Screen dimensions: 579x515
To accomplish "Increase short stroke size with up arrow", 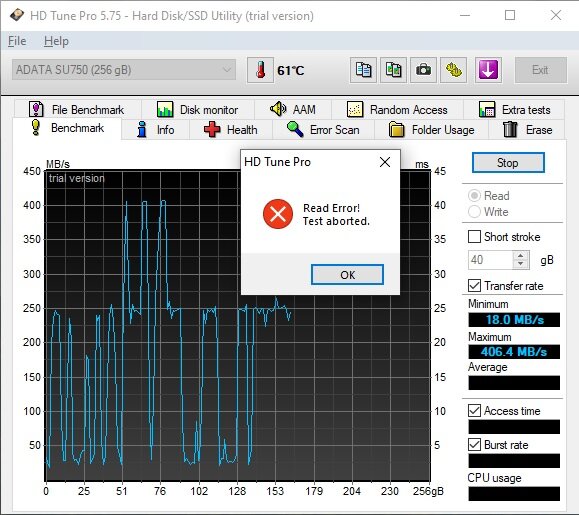I will (521, 255).
